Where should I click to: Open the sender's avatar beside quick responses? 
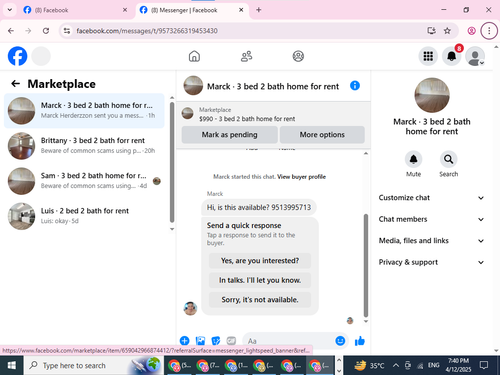click(x=190, y=308)
